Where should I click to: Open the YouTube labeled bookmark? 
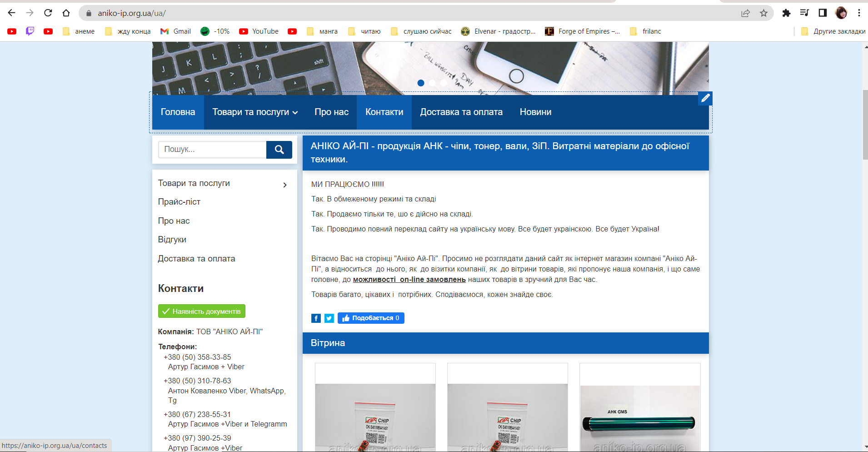259,31
